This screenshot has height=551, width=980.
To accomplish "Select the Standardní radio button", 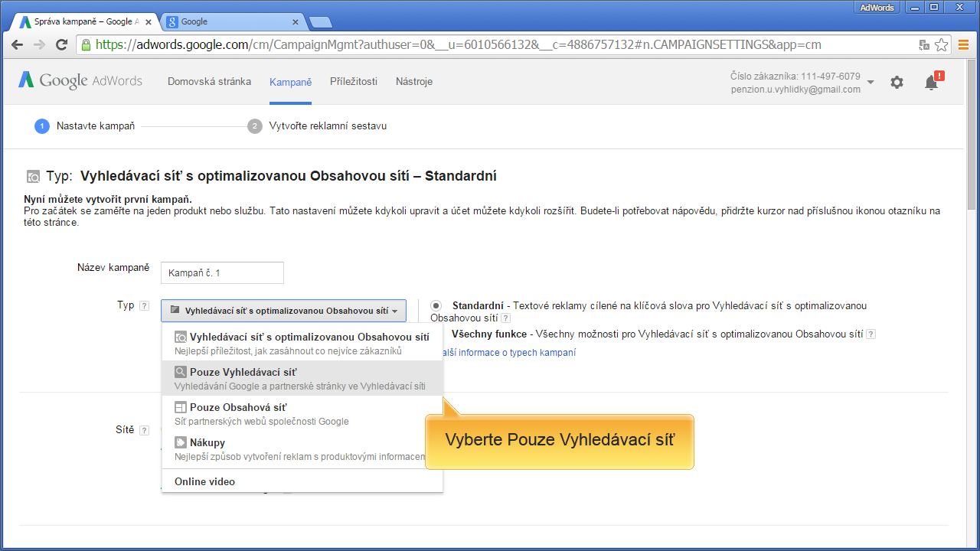I will pos(436,305).
